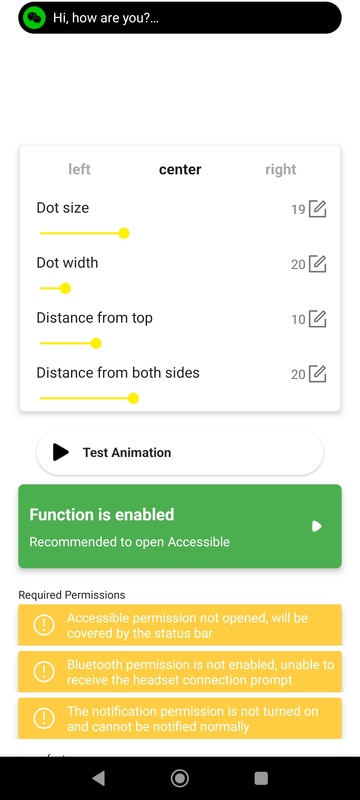Viewport: 360px width, 800px height.
Task: Edit the Distance from both sides value
Action: (x=318, y=374)
